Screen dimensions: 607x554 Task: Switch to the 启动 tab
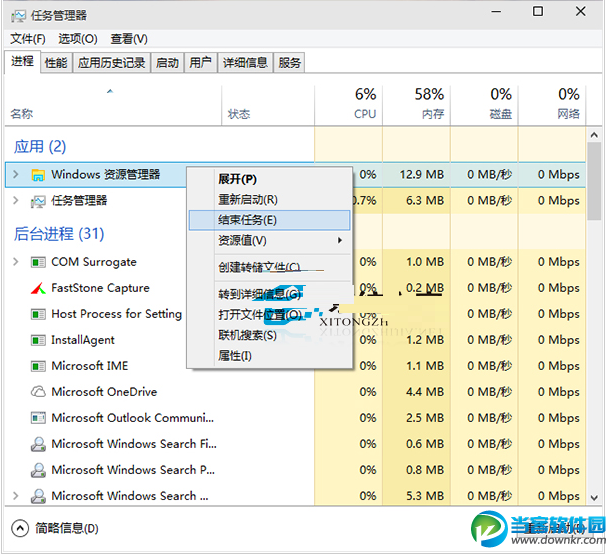click(167, 63)
